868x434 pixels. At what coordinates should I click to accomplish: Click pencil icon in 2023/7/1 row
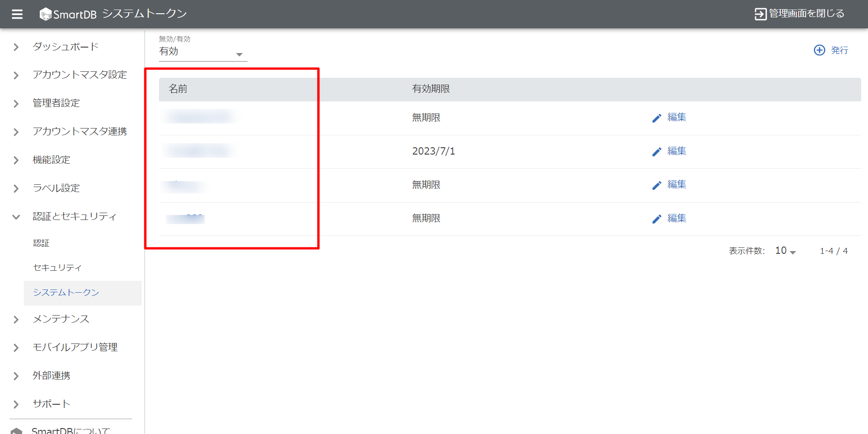(656, 151)
